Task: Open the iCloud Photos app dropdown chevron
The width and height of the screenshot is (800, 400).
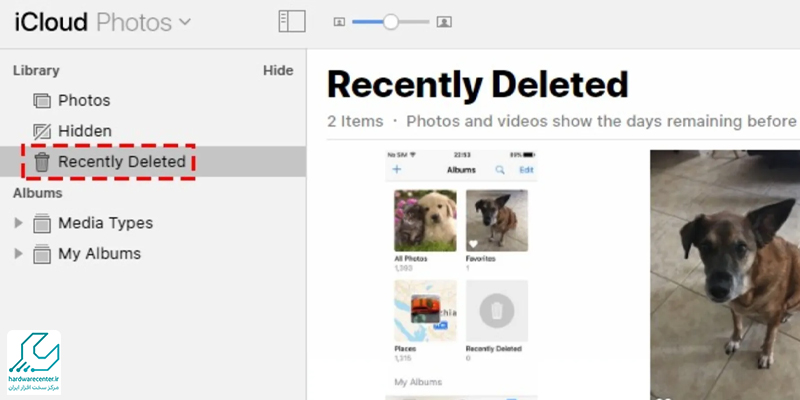Action: [x=185, y=22]
